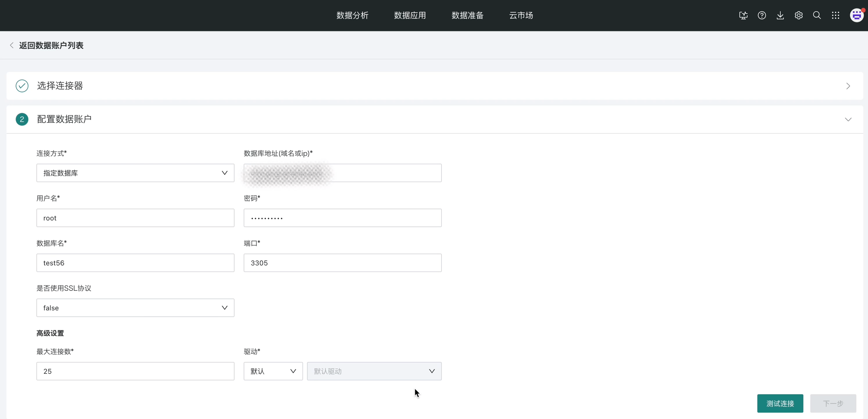Viewport: 868px width, 419px height.
Task: Expand the 选择连接器 section chevron
Action: pyautogui.click(x=848, y=86)
